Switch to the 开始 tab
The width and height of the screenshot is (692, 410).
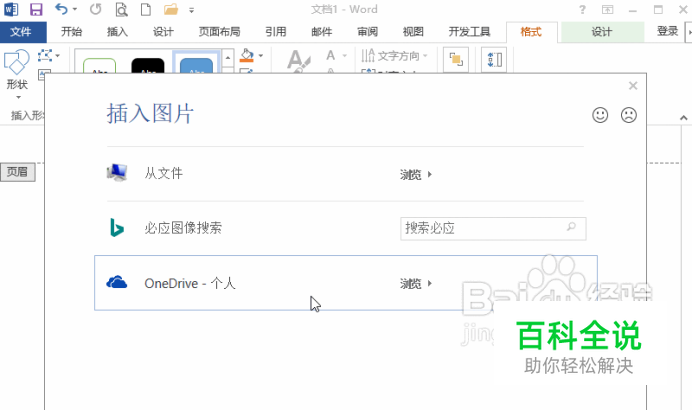(71, 32)
